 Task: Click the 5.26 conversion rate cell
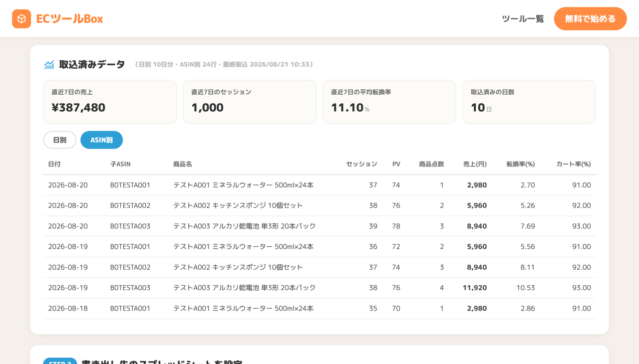click(528, 205)
